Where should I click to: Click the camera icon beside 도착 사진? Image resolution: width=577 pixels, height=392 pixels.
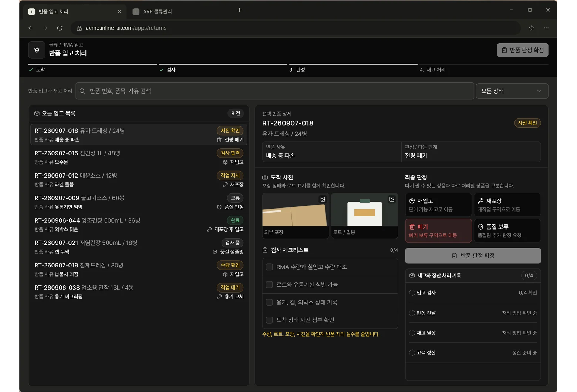265,178
